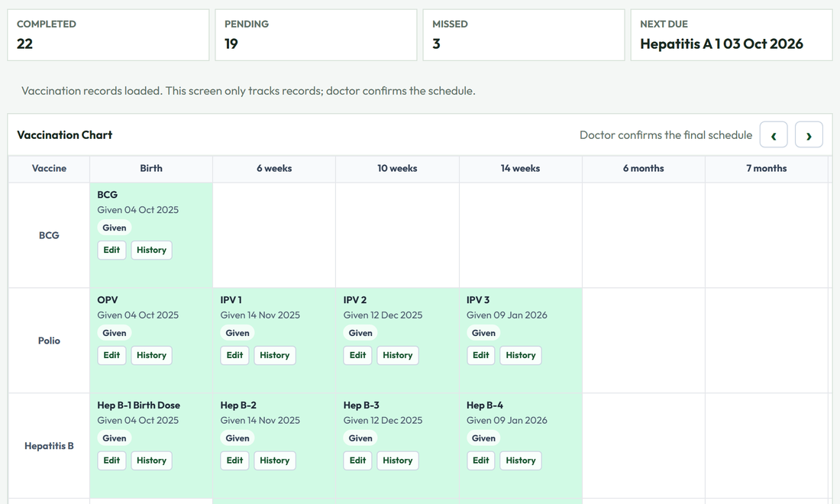Edit the OPV record
This screenshot has width=840, height=504.
[x=111, y=355]
